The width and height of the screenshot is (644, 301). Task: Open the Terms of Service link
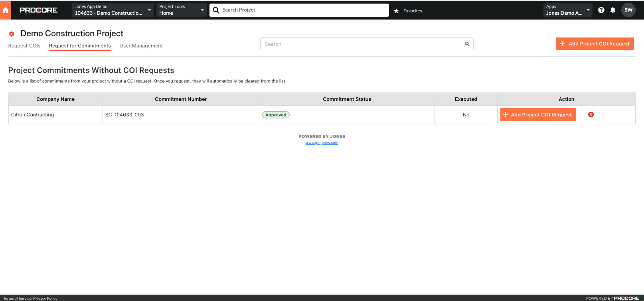click(x=17, y=298)
